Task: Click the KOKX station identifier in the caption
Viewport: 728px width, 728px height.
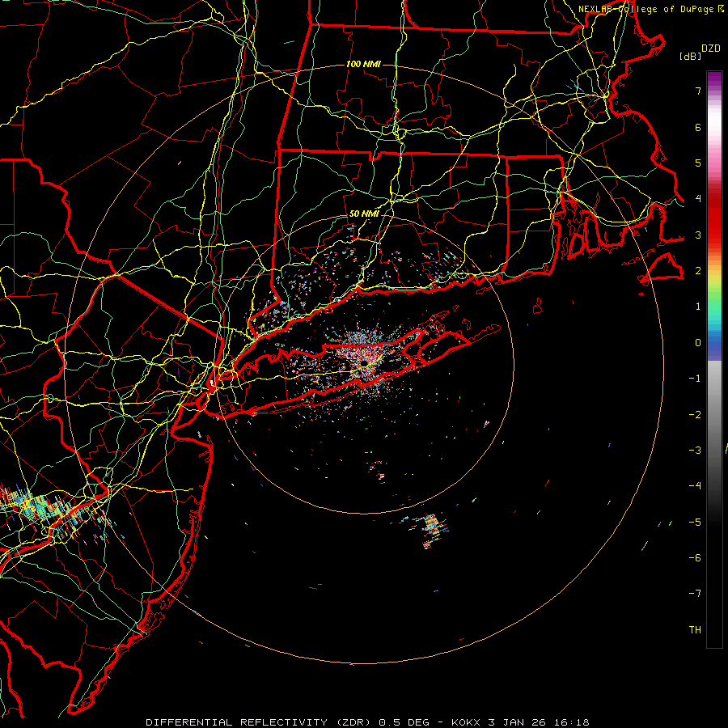Action: click(467, 722)
